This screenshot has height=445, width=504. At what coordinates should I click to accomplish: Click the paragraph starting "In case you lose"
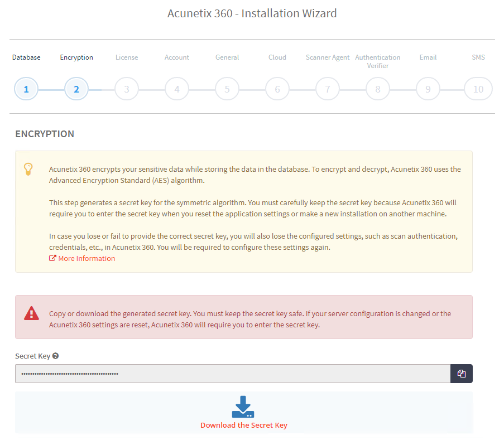(x=253, y=241)
